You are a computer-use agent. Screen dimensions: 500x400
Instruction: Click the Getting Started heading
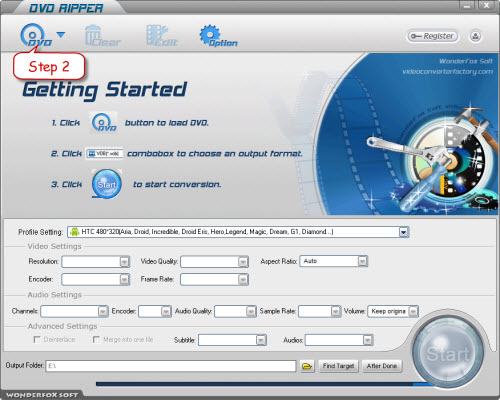(105, 90)
